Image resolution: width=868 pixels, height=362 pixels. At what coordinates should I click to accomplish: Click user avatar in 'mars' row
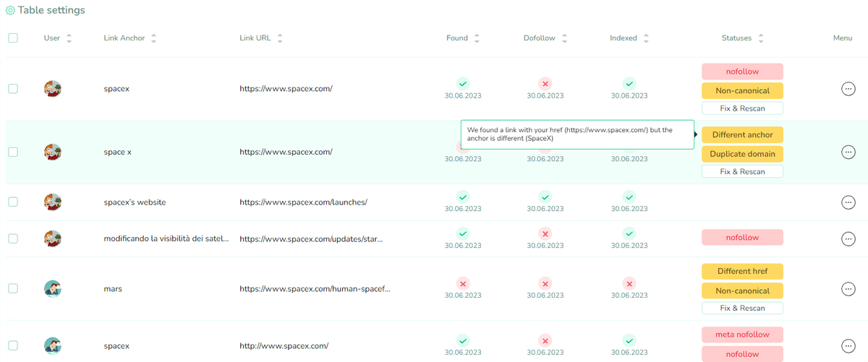click(52, 289)
